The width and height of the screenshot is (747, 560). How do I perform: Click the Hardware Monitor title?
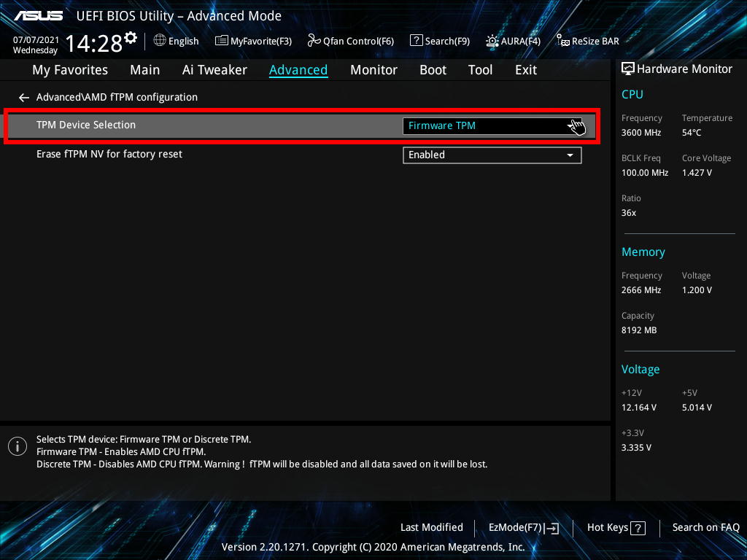pyautogui.click(x=684, y=69)
